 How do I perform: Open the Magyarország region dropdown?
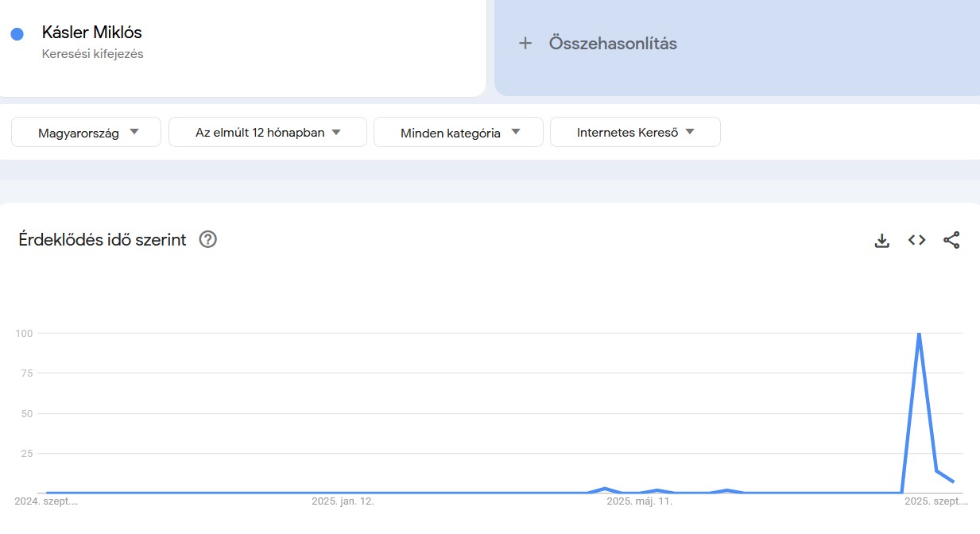pyautogui.click(x=85, y=131)
